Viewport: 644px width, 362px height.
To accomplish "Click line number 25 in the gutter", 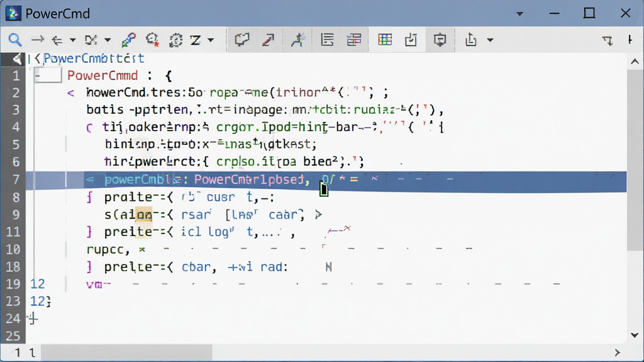I will coord(13,336).
